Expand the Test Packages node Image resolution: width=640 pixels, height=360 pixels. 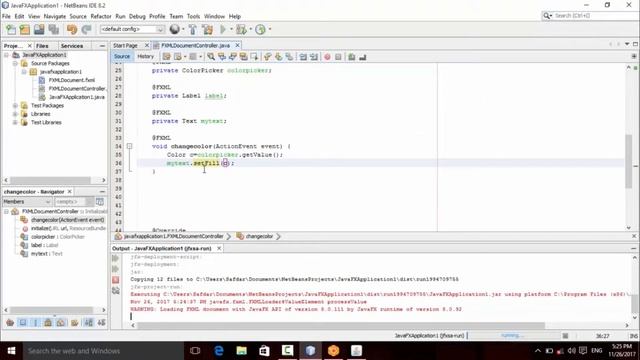click(15, 105)
